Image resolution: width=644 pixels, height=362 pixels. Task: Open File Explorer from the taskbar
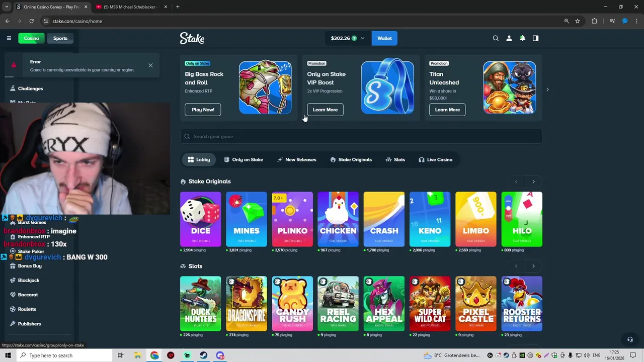point(137,355)
